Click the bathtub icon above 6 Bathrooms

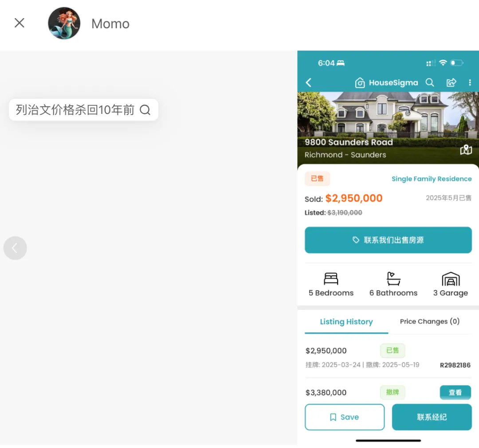point(393,278)
